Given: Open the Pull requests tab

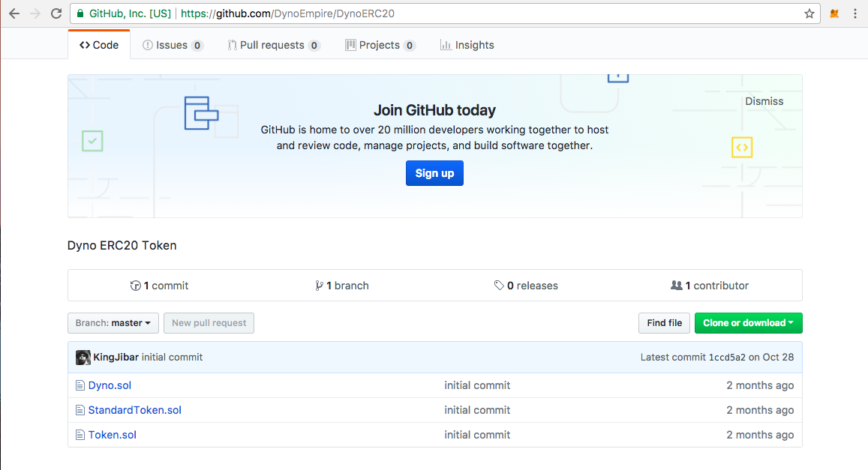Looking at the screenshot, I should pyautogui.click(x=274, y=45).
